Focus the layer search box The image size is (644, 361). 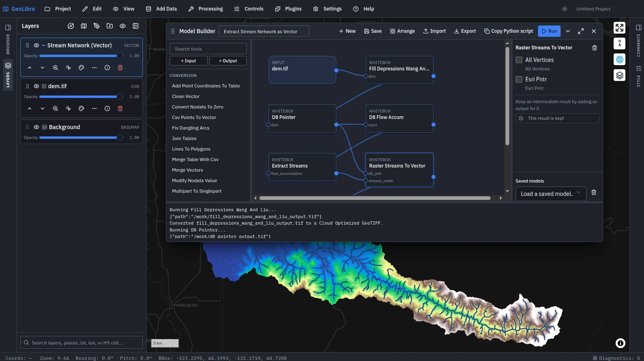point(81,342)
